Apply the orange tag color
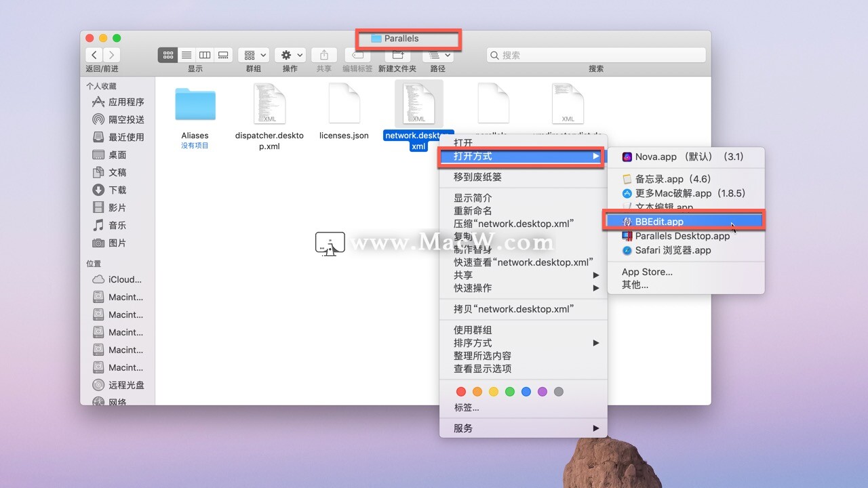Screen dimensions: 868x488 coord(477,392)
